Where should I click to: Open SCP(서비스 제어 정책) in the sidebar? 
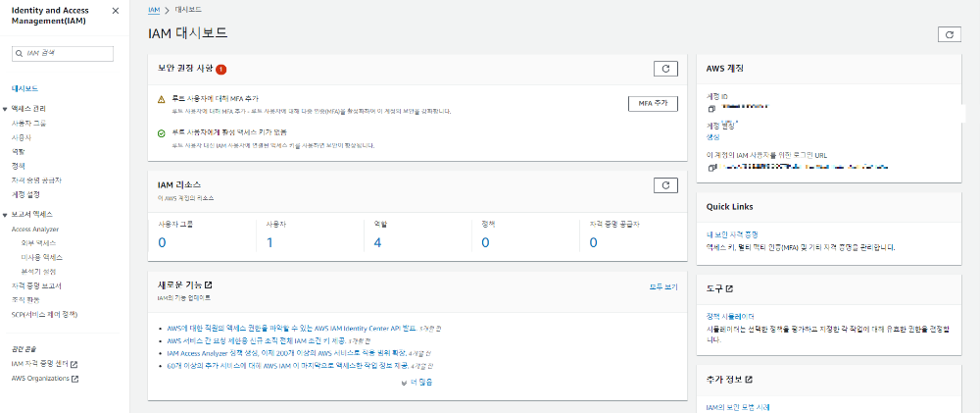pos(44,314)
